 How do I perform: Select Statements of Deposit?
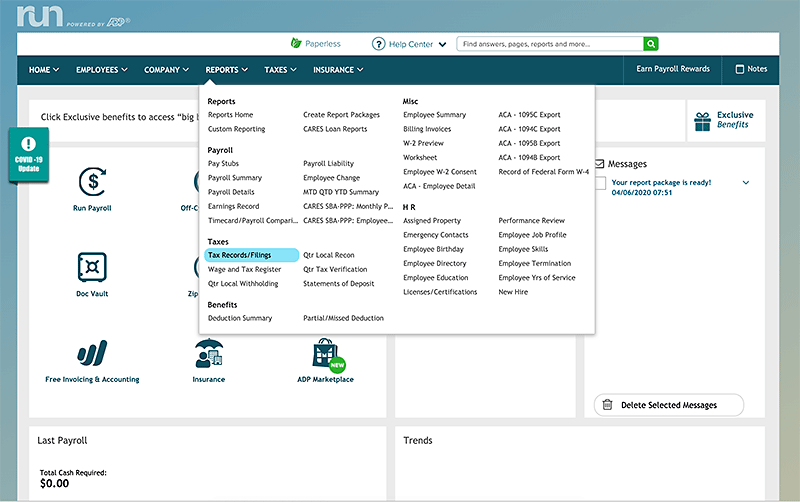[339, 284]
